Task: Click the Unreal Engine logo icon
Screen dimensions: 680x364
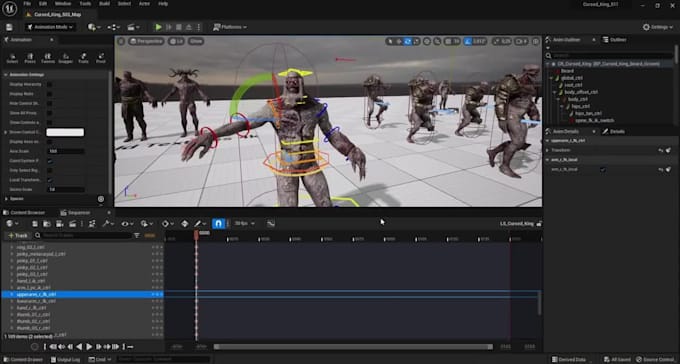Action: pyautogui.click(x=10, y=8)
